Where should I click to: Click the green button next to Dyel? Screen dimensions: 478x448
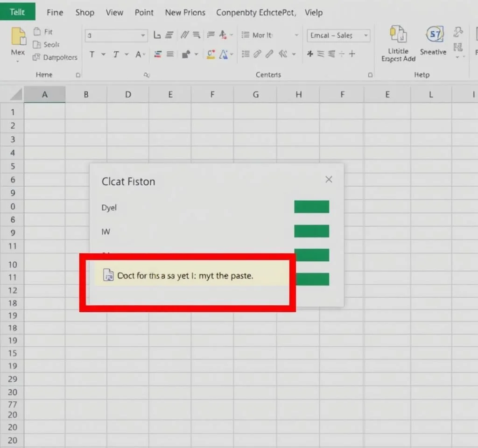tap(311, 207)
